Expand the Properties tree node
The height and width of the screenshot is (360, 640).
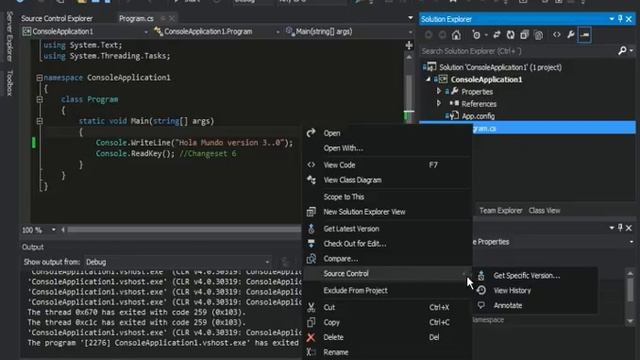coord(439,91)
